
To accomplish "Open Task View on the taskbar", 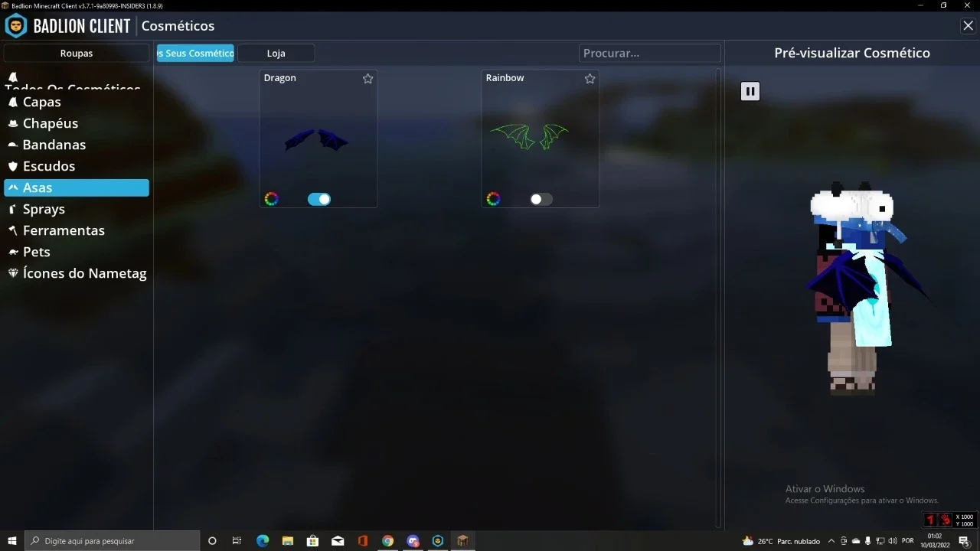I will pos(237,541).
